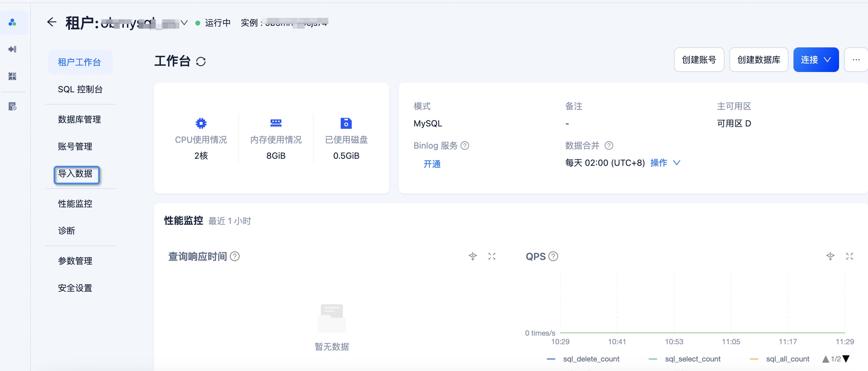This screenshot has width=868, height=371.
Task: Expand the 操作 dropdown for 数据合并
Action: (665, 163)
